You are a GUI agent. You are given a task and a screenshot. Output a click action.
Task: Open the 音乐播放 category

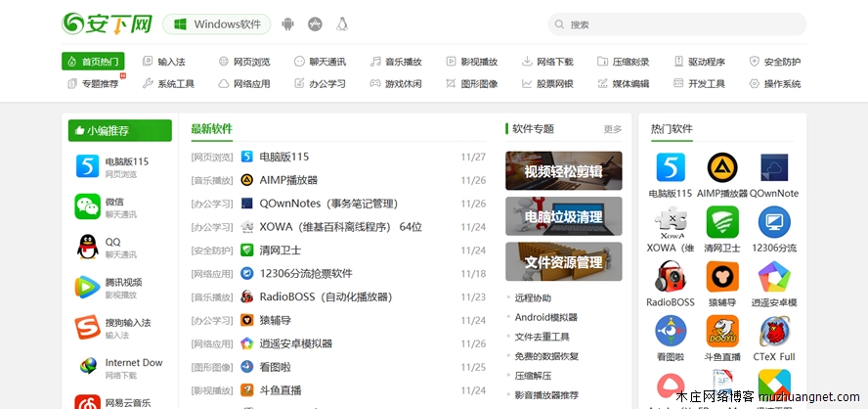[396, 62]
